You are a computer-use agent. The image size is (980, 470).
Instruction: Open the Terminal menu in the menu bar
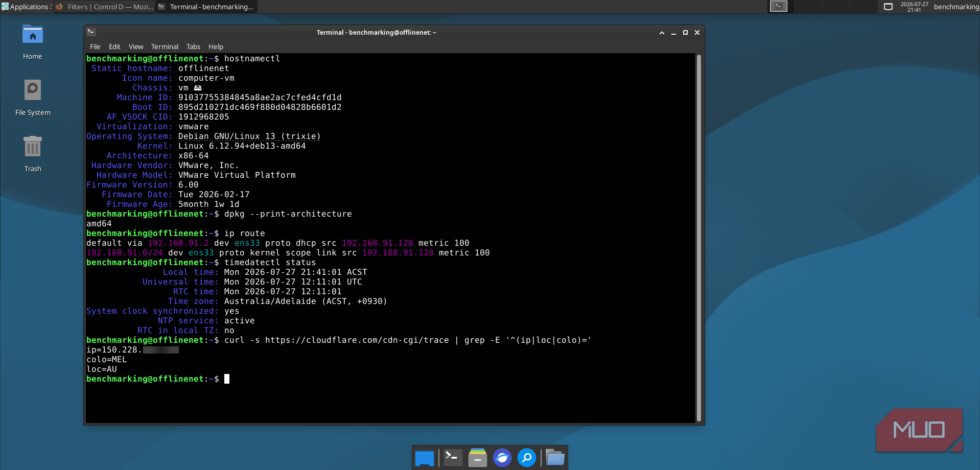165,46
